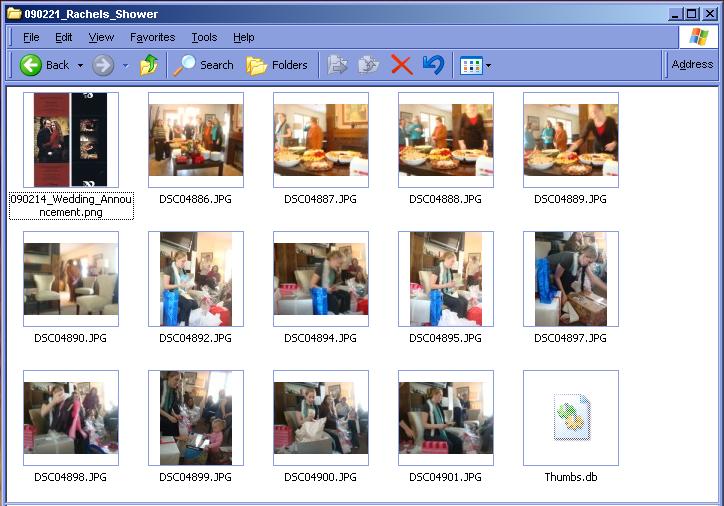Screen dimensions: 724x506
Task: Click the DSC04887.JPG filename text
Action: coord(320,199)
